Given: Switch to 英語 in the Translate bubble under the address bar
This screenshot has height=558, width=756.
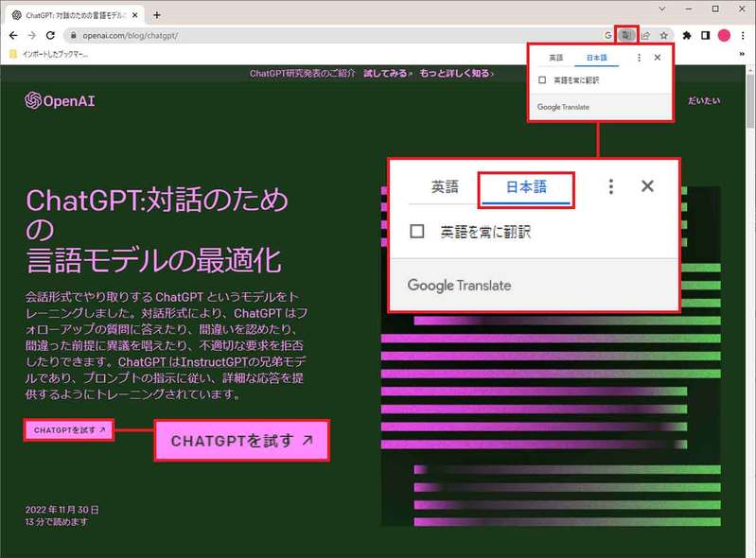Looking at the screenshot, I should [x=556, y=58].
